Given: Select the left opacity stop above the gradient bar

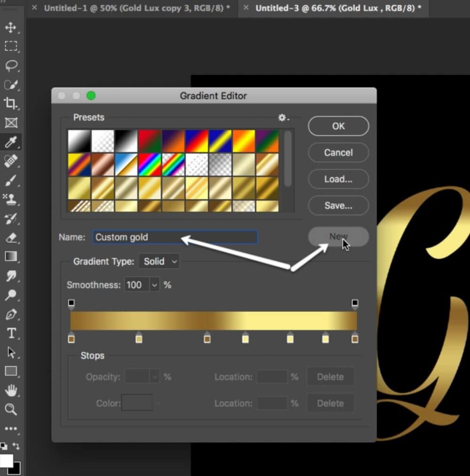Looking at the screenshot, I should (x=71, y=304).
